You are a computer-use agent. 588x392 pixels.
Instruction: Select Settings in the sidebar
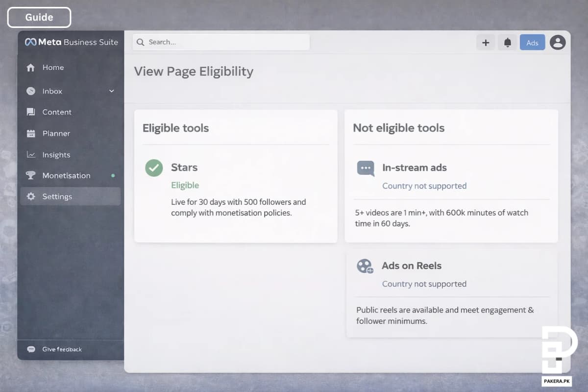71,196
